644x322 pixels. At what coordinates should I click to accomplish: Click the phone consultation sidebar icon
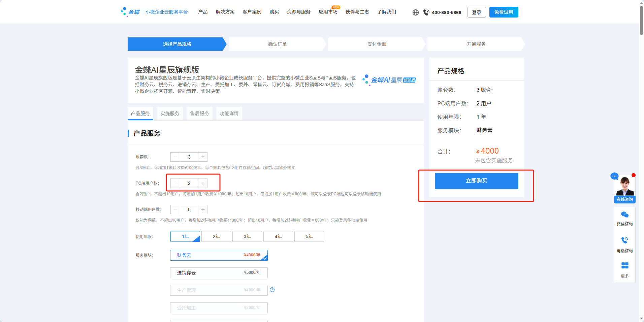pos(624,240)
